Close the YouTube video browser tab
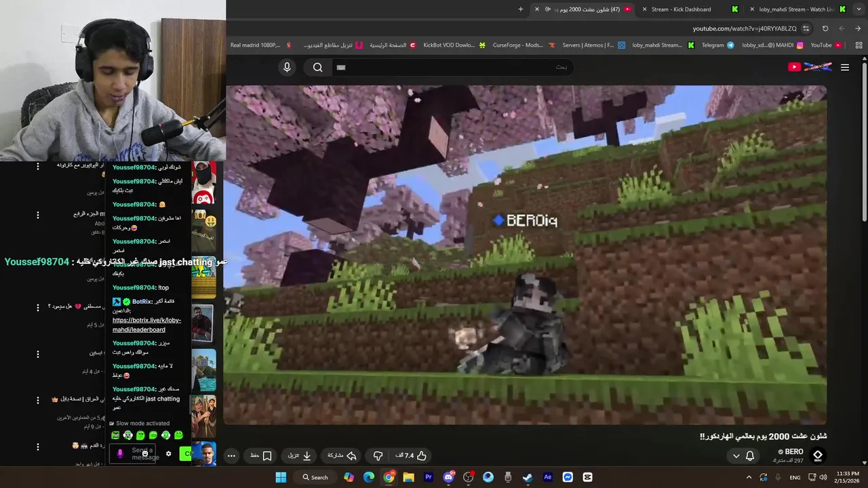Image resolution: width=868 pixels, height=488 pixels. (537, 9)
